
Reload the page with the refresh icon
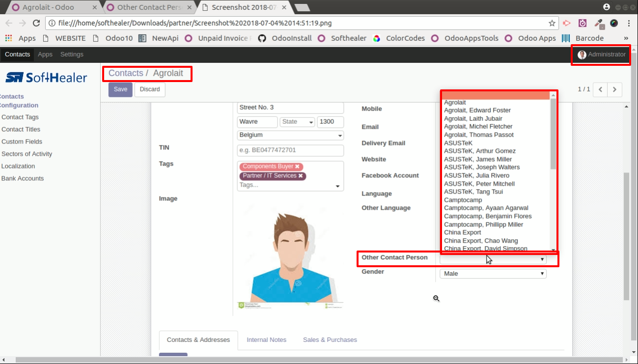point(36,23)
